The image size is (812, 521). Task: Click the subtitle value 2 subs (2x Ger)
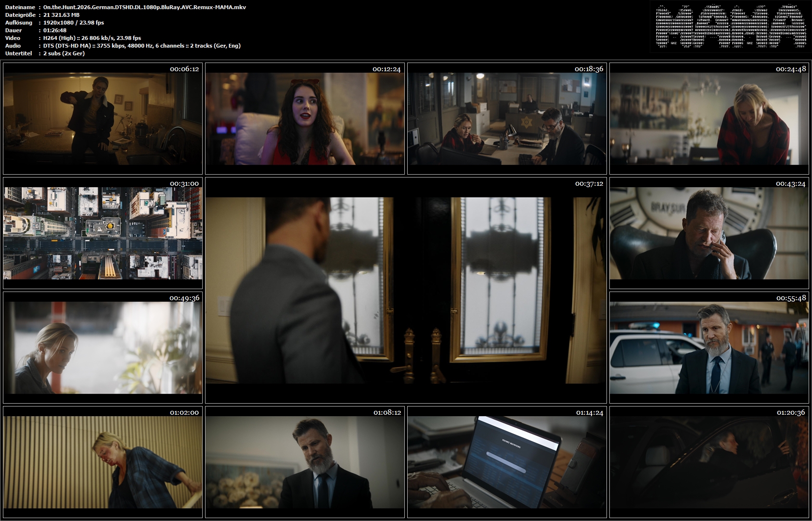point(64,53)
